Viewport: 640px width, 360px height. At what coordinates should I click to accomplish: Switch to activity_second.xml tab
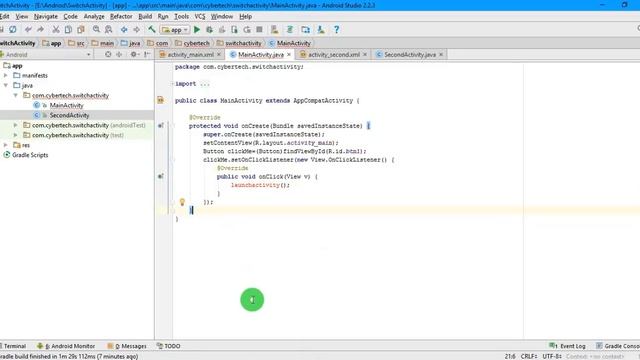pos(333,54)
